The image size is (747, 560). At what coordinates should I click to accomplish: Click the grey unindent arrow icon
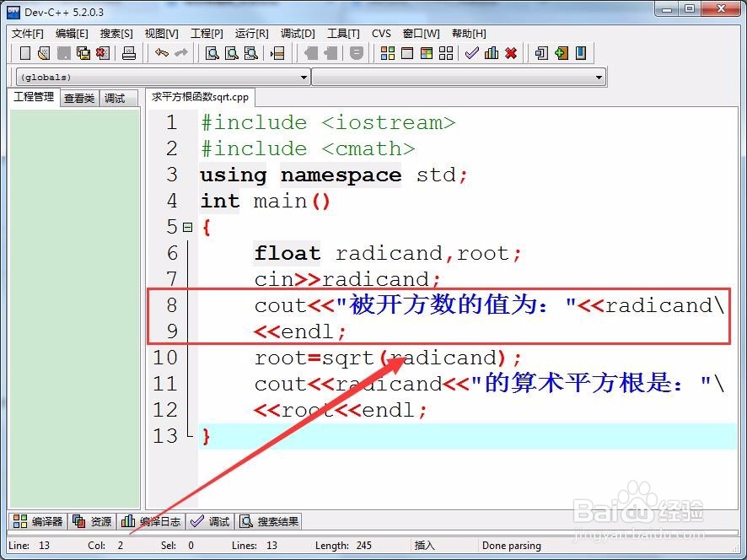pyautogui.click(x=310, y=53)
